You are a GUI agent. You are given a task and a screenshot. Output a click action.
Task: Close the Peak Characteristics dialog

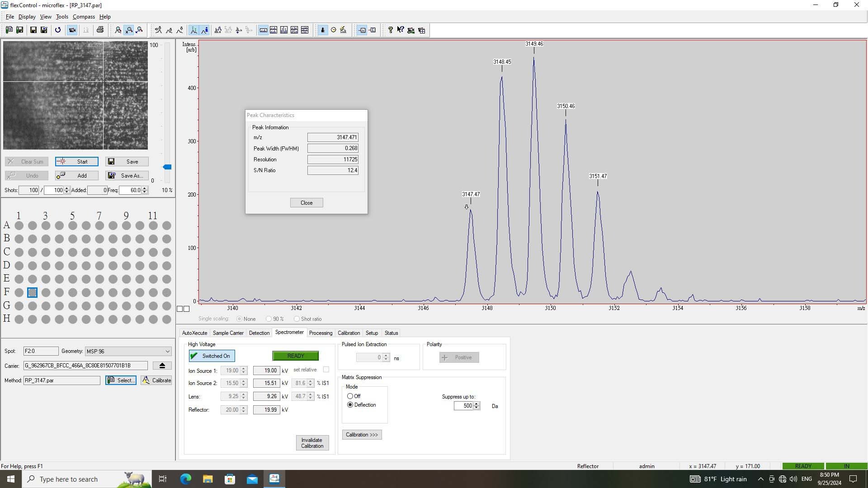[306, 202]
